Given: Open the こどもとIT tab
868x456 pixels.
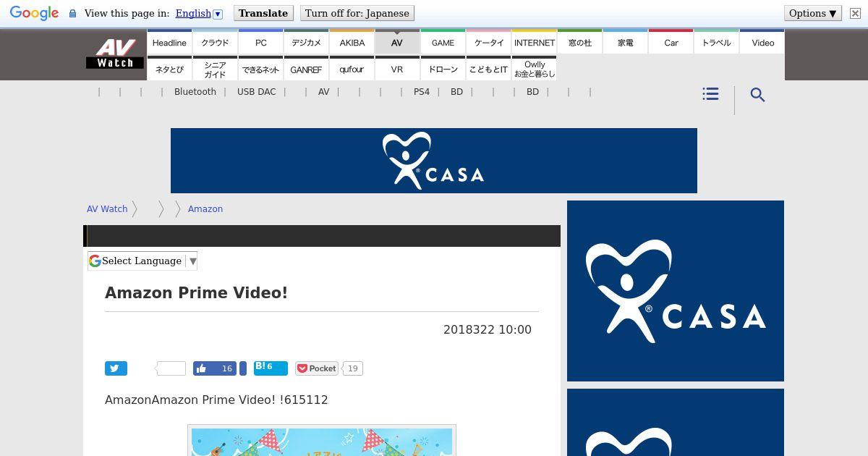Looking at the screenshot, I should tap(489, 69).
